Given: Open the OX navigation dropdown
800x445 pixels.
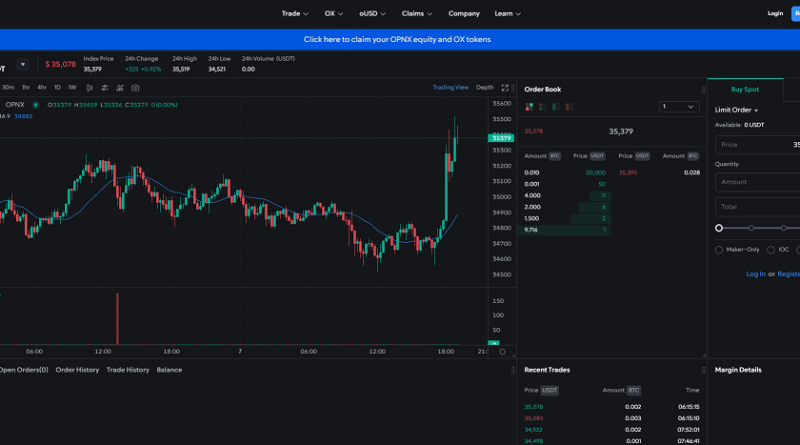Looking at the screenshot, I should [334, 14].
